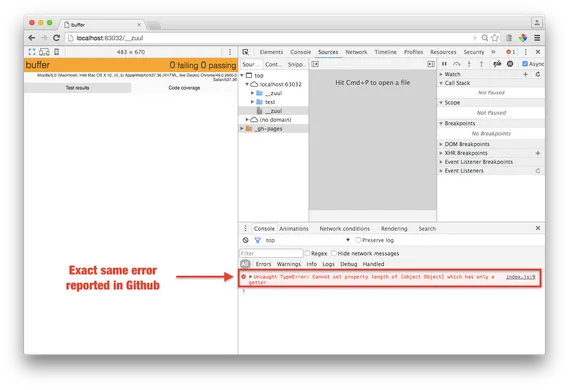Screen dimensions: 570x390
Task: Select the Code coverage button
Action: (x=184, y=88)
